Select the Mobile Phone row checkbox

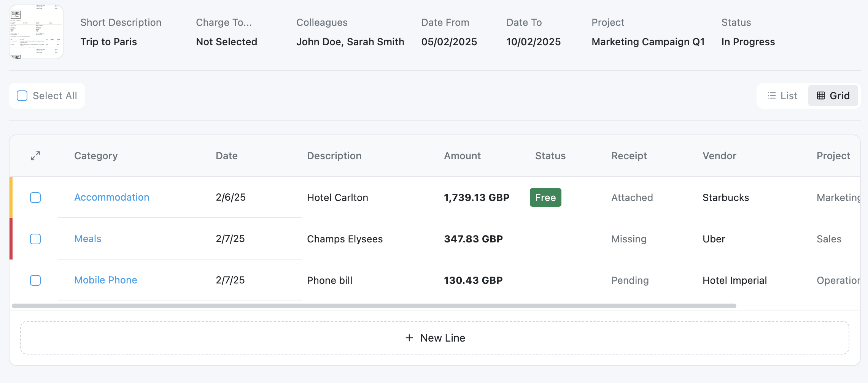pos(35,280)
